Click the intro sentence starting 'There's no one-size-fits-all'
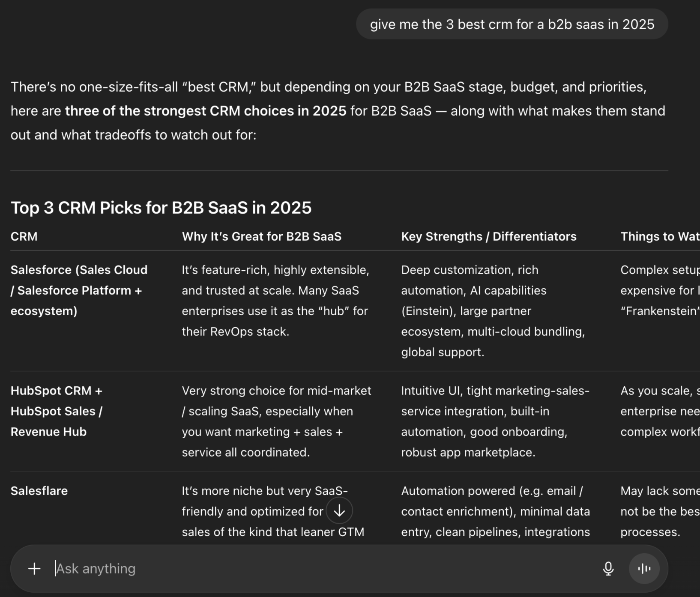700x597 pixels. [x=338, y=111]
